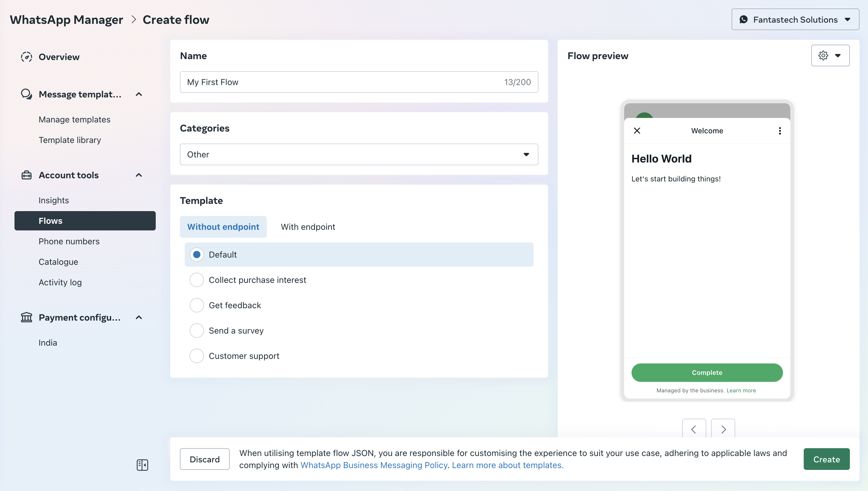Open the Fantastech Solutions account dropdown
Screen dimensions: 868x491
pos(795,20)
